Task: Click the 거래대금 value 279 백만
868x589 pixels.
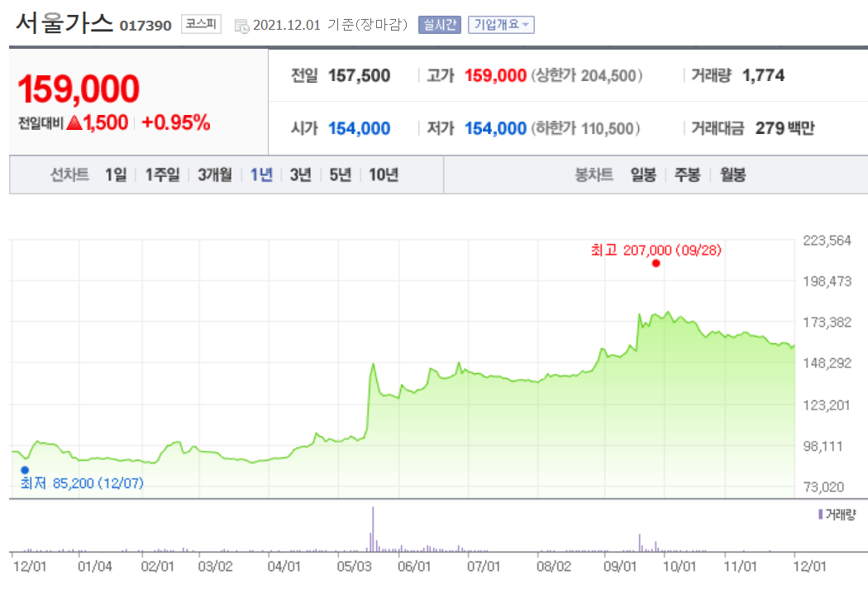Action: tap(785, 128)
